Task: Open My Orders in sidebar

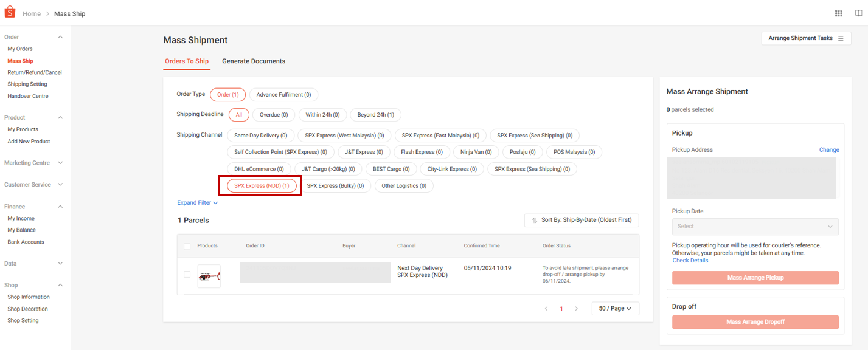Action: pyautogui.click(x=20, y=49)
